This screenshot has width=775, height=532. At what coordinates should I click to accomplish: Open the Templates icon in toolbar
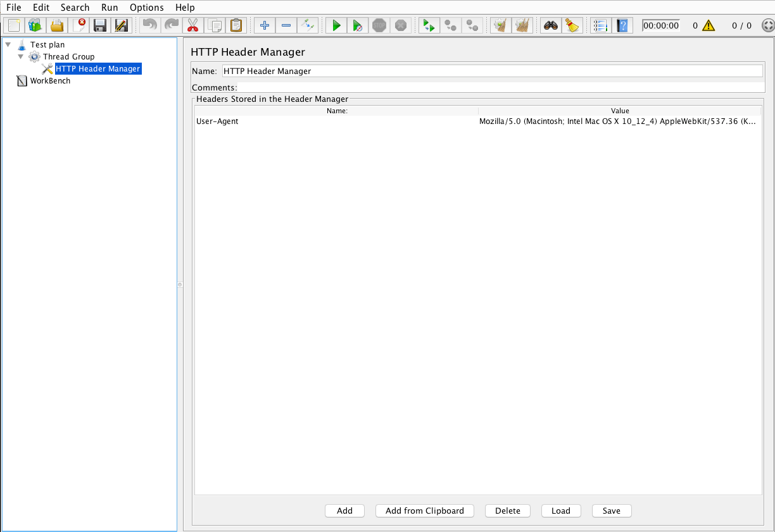click(34, 26)
